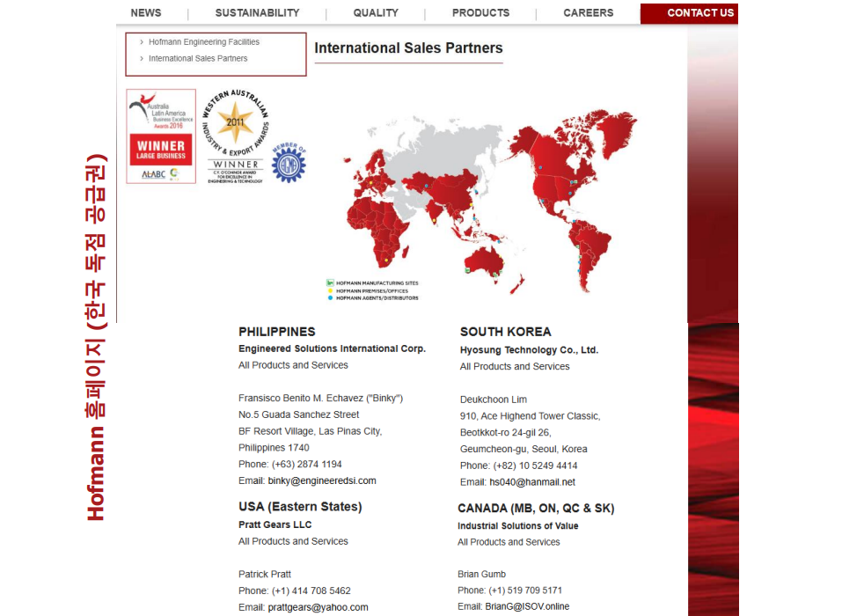Viewport: 842px width, 616px height.
Task: Open the PRODUCTS menu
Action: 480,13
